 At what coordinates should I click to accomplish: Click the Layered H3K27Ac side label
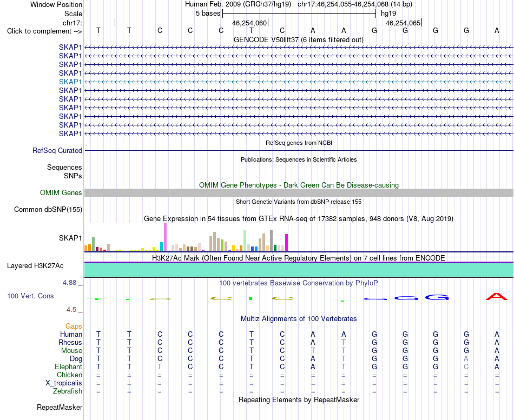[35, 266]
